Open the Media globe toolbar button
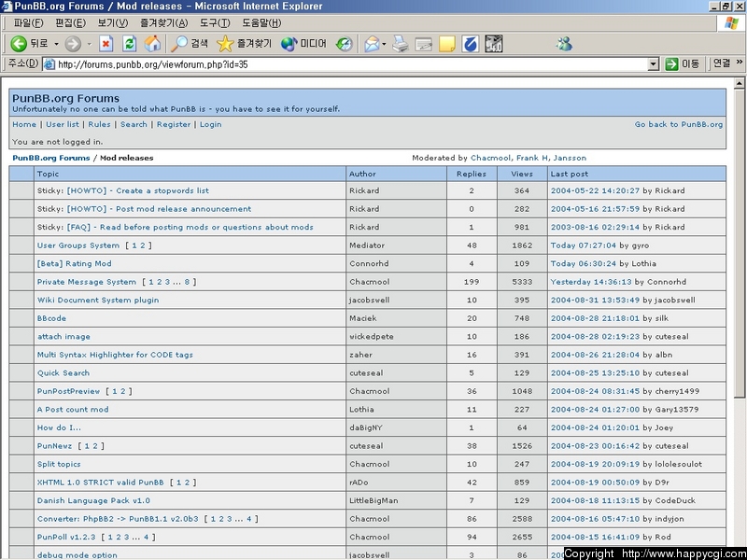 coord(303,44)
